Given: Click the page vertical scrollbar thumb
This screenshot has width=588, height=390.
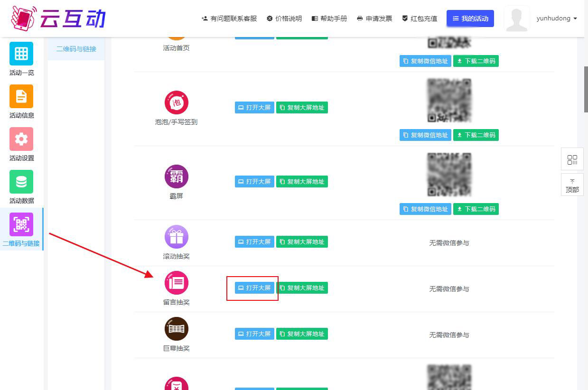Looking at the screenshot, I should point(586,89).
